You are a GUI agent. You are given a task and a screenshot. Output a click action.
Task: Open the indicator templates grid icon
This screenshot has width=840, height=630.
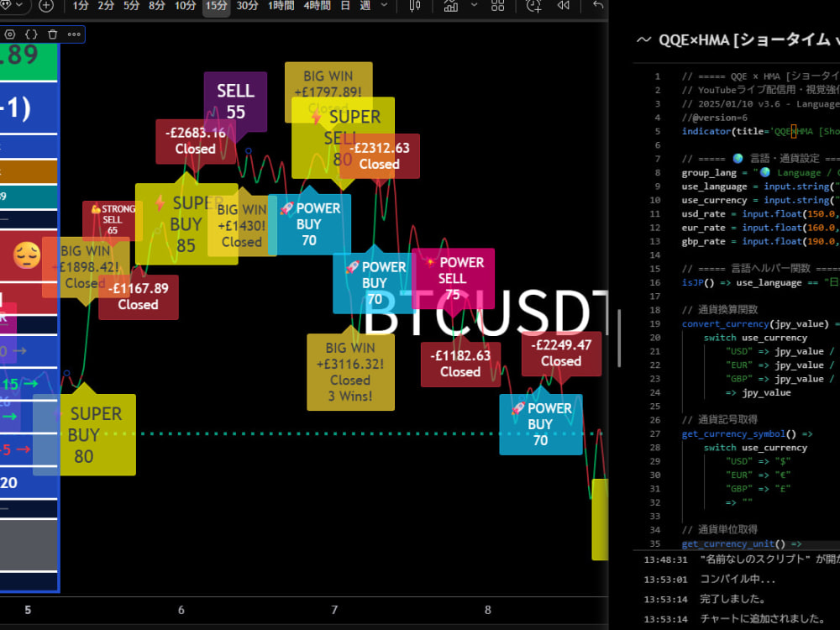[x=497, y=6]
